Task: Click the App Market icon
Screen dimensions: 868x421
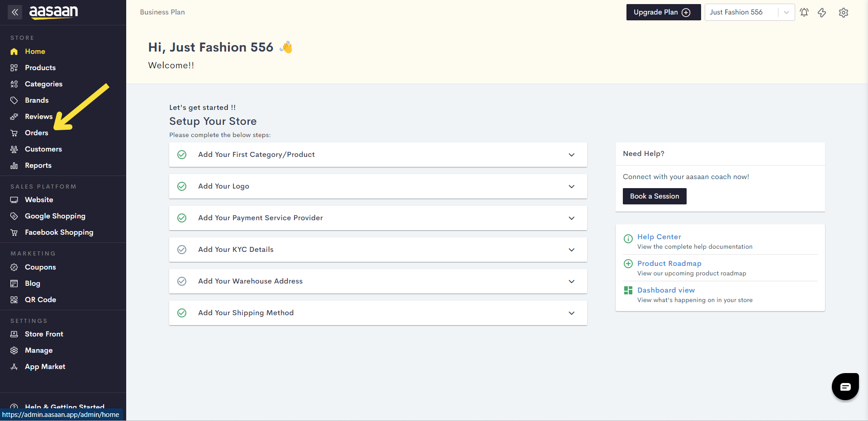Action: coord(14,367)
